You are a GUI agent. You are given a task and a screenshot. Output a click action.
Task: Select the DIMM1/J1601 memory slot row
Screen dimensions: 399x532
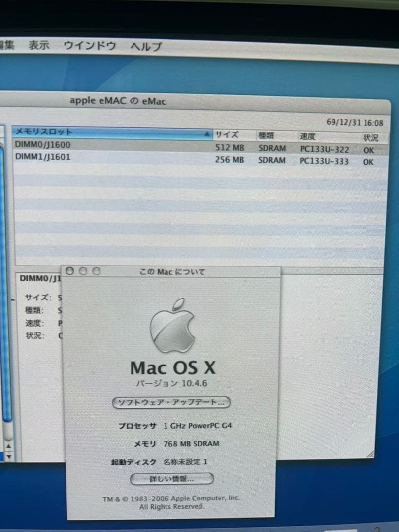[x=200, y=159]
